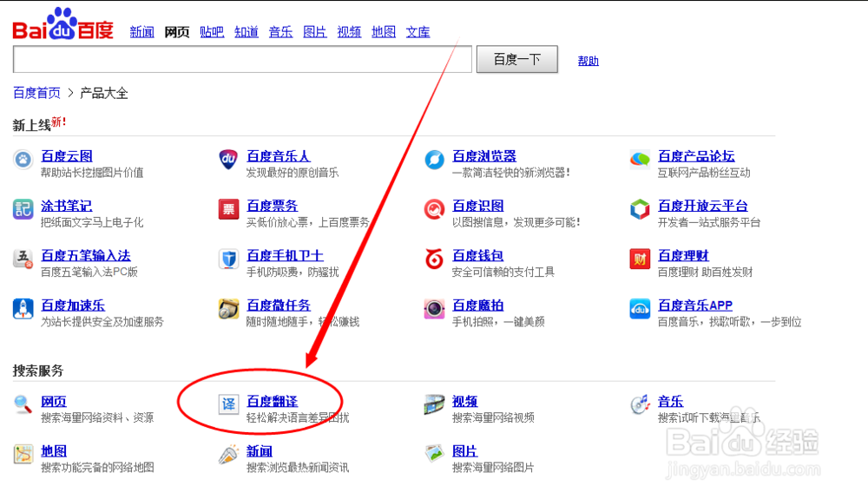Click the 视频 film icon
This screenshot has width=868, height=499.
(x=434, y=404)
